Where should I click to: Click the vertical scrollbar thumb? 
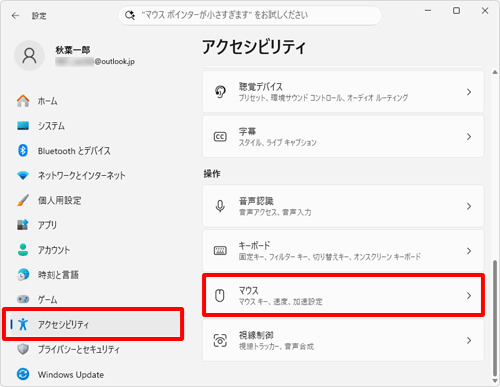495,318
